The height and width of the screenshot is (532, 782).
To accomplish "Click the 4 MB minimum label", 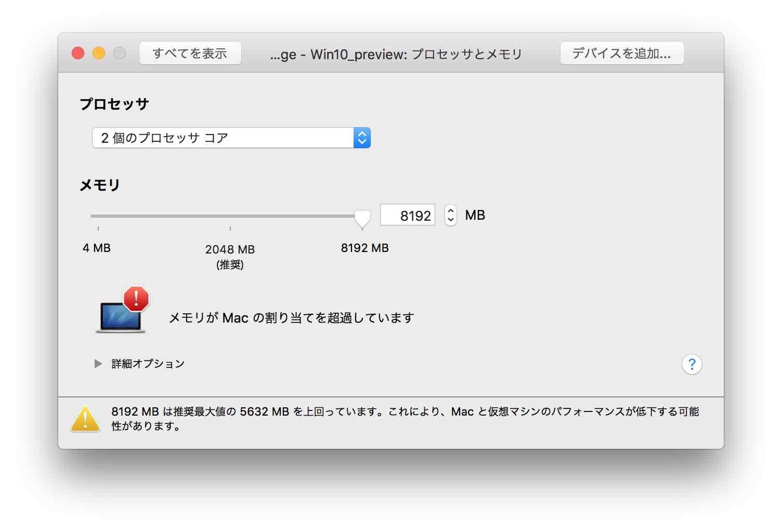I will (x=97, y=248).
